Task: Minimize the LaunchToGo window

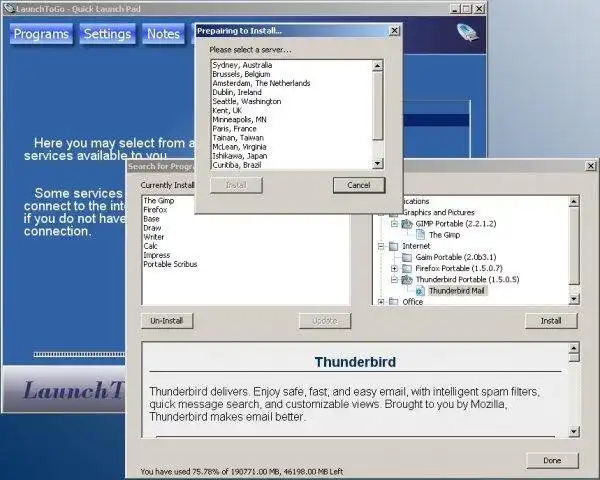Action: tap(455, 9)
